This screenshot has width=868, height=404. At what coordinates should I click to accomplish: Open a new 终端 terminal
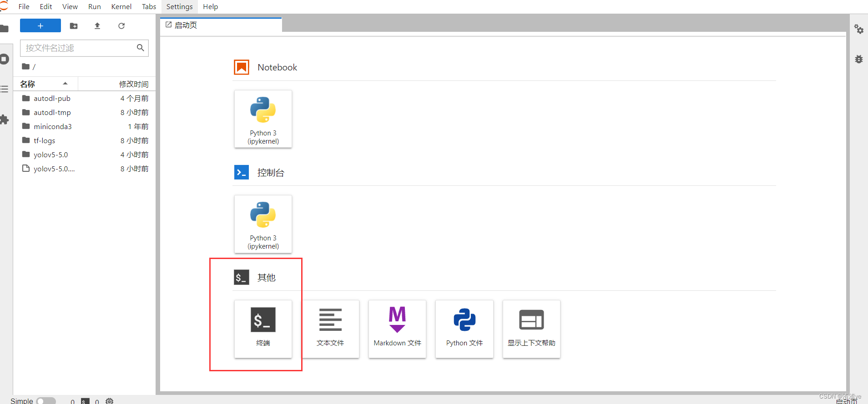click(x=263, y=329)
